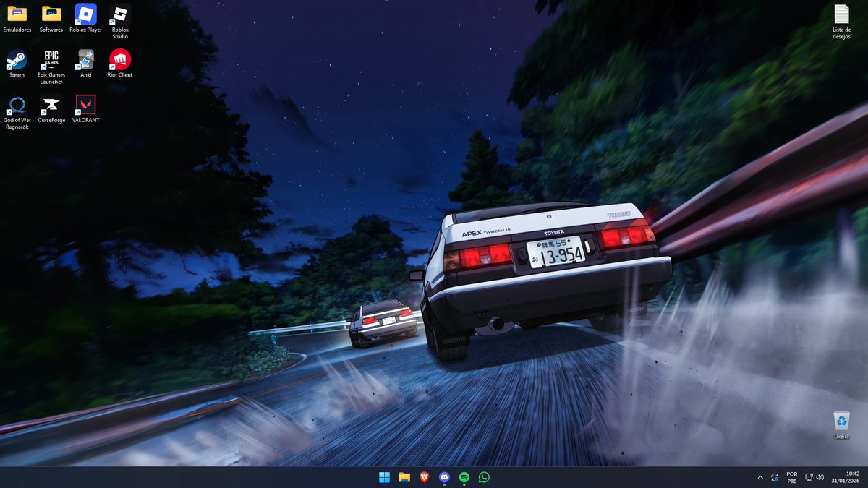This screenshot has height=488, width=868.
Task: Open the Windows Start menu
Action: pyautogui.click(x=384, y=477)
